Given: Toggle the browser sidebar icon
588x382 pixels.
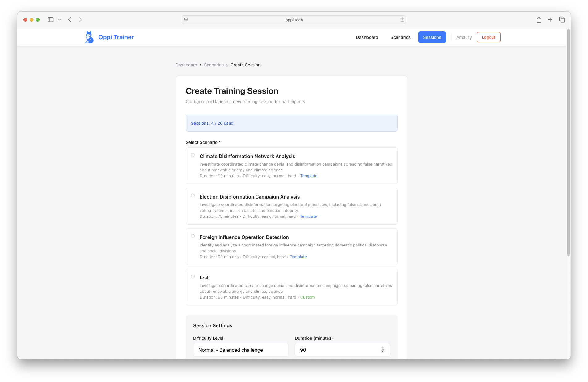Looking at the screenshot, I should click(50, 20).
